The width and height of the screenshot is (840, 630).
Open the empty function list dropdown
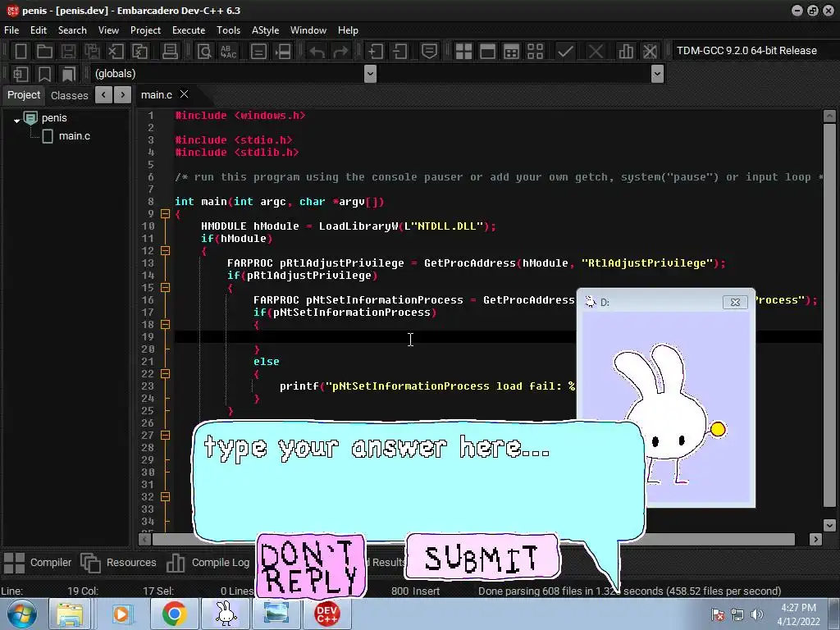(657, 74)
